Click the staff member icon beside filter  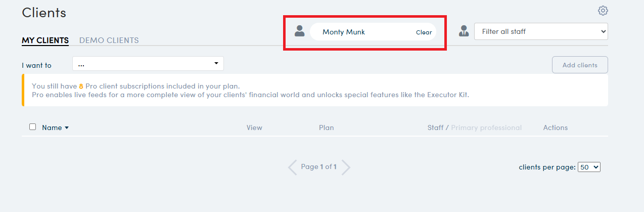(464, 31)
